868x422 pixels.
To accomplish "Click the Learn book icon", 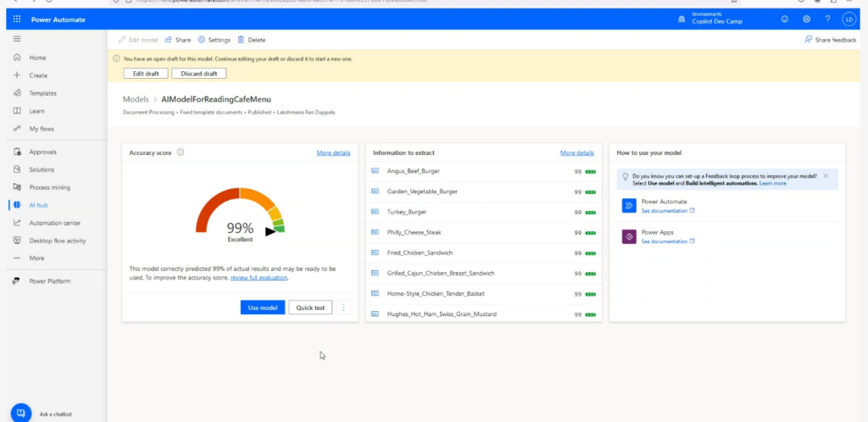I will coord(17,111).
